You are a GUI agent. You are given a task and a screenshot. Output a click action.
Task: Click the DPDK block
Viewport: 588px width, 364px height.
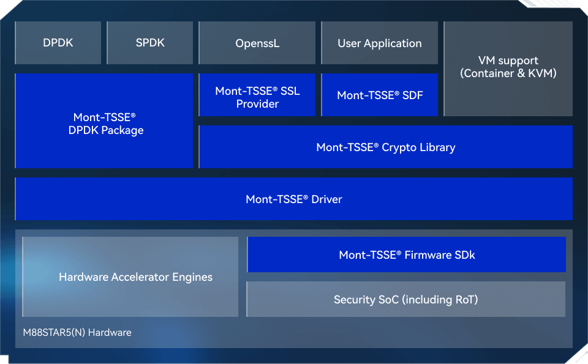58,43
